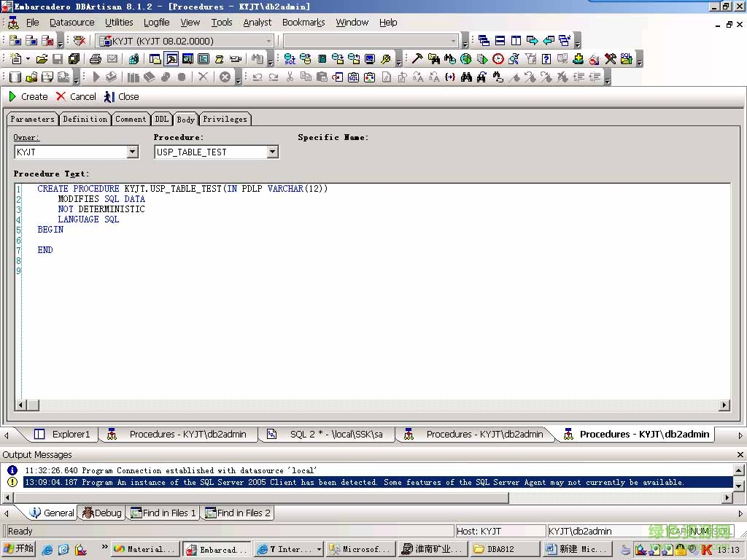Switch to the Privileges tab

[224, 119]
